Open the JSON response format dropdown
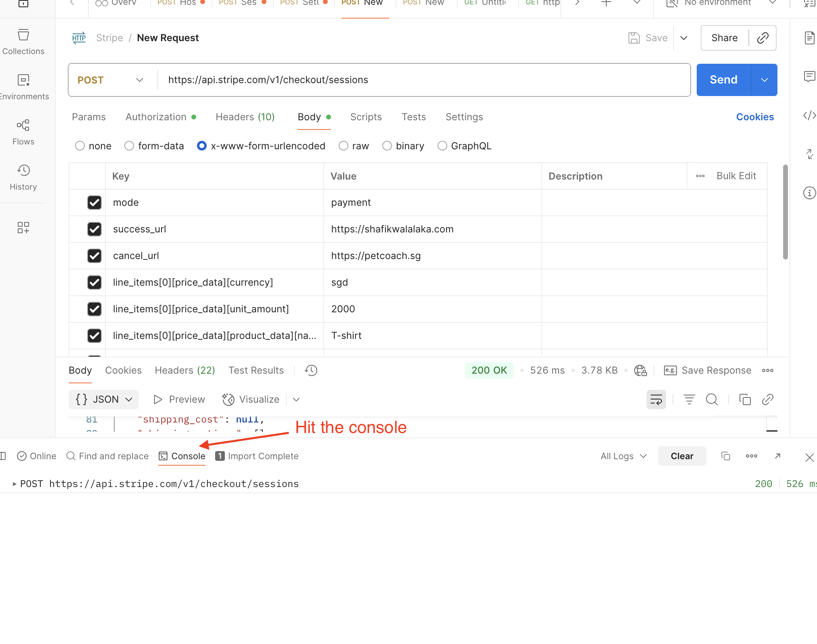The height and width of the screenshot is (644, 817). click(x=104, y=399)
